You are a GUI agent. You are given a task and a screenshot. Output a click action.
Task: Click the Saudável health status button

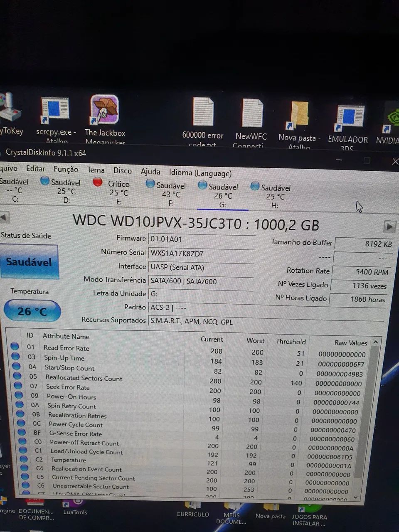coord(29,262)
